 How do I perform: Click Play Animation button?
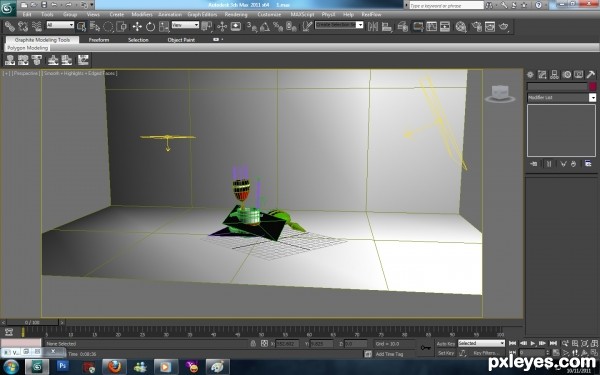click(533, 343)
